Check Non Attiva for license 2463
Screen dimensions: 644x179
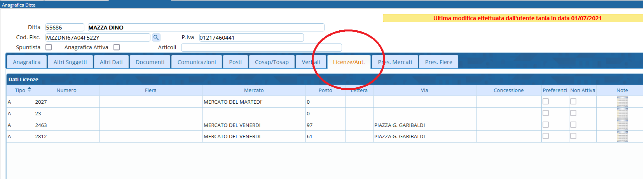(x=573, y=125)
